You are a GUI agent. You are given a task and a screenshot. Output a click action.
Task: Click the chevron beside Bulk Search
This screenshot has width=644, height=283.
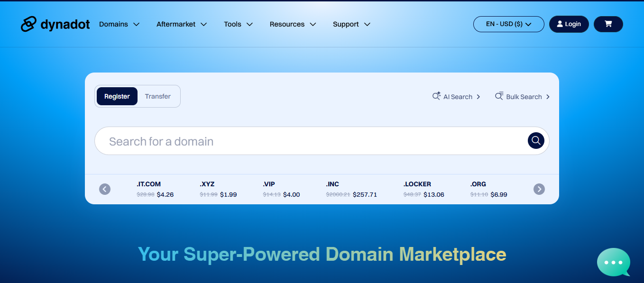point(548,97)
